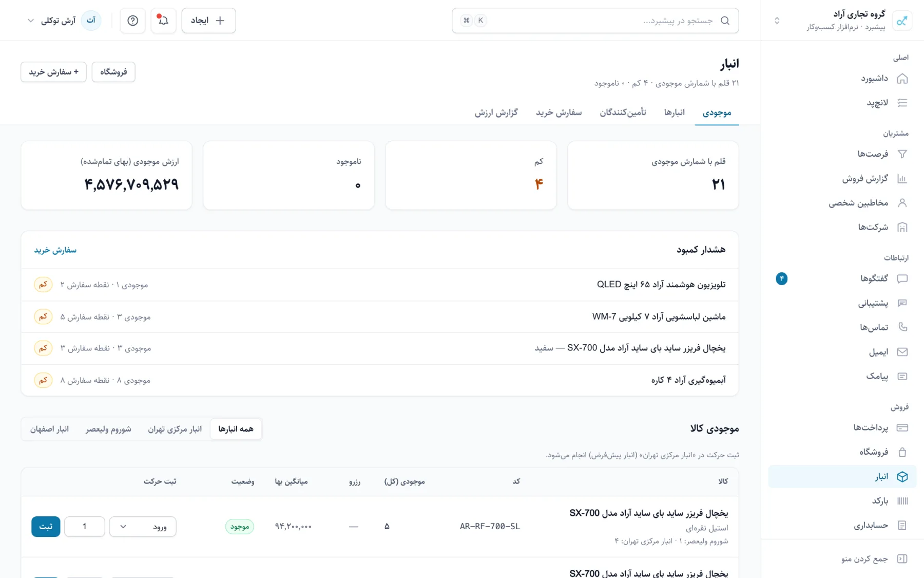Viewport: 924px width, 578px height.
Task: Click the help question-mark icon
Action: [132, 21]
